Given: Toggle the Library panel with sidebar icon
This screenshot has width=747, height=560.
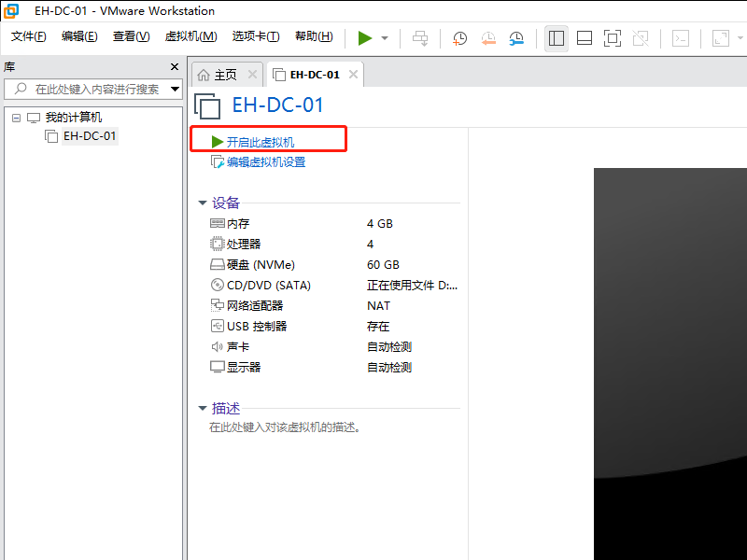Looking at the screenshot, I should (x=555, y=38).
